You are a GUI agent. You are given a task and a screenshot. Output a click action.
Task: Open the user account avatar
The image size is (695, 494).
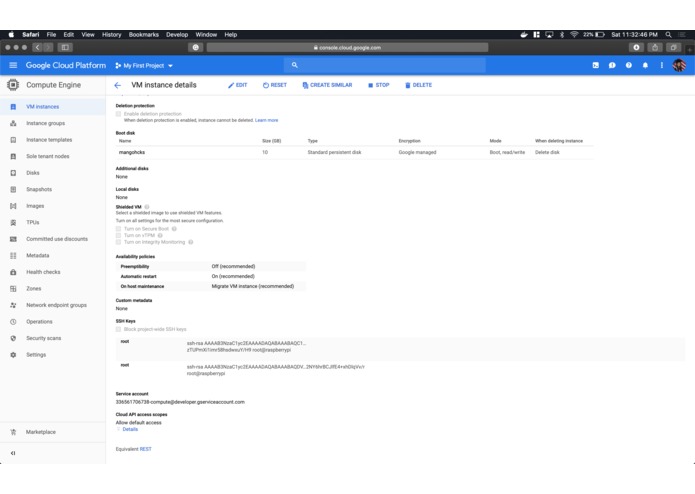(x=679, y=65)
